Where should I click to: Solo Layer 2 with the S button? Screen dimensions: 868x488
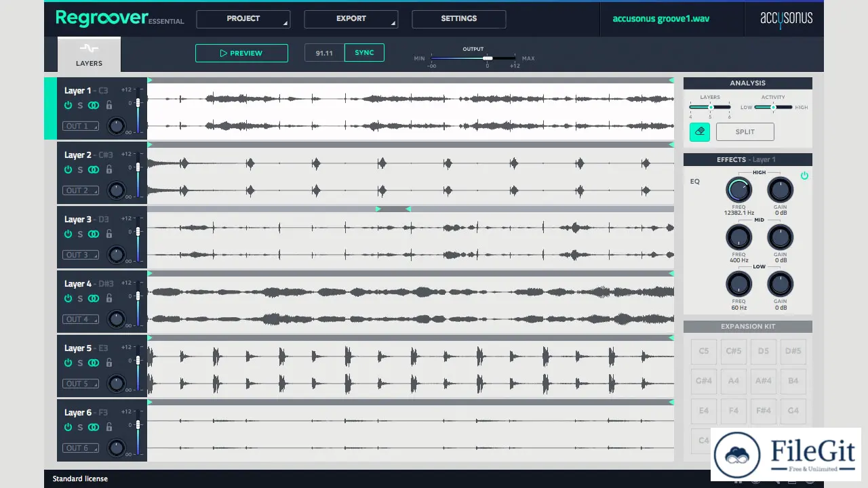pyautogui.click(x=80, y=169)
